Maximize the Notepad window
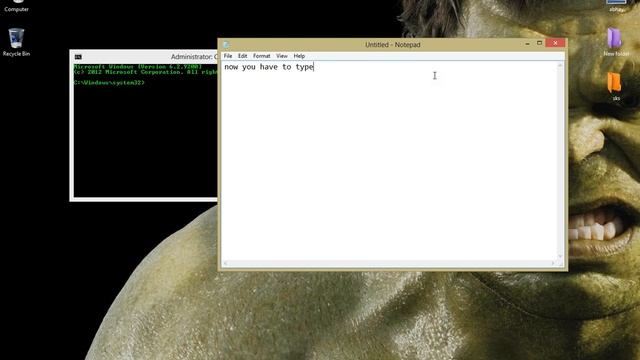 tap(539, 43)
